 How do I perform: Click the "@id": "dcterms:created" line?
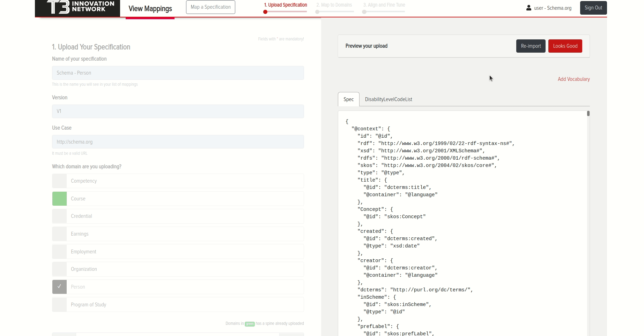[x=400, y=238]
